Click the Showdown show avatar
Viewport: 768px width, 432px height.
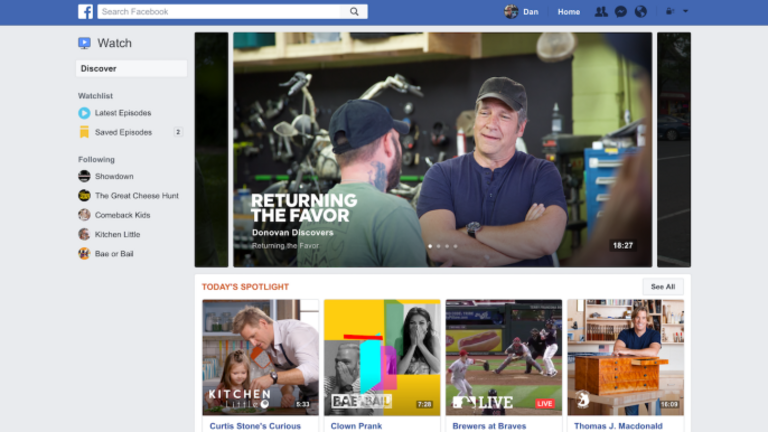pos(84,176)
